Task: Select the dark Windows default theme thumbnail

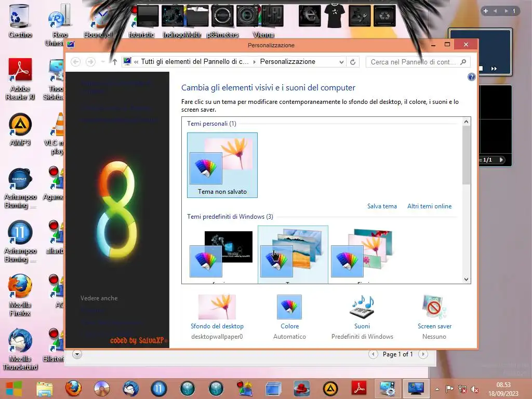Action: (x=222, y=255)
